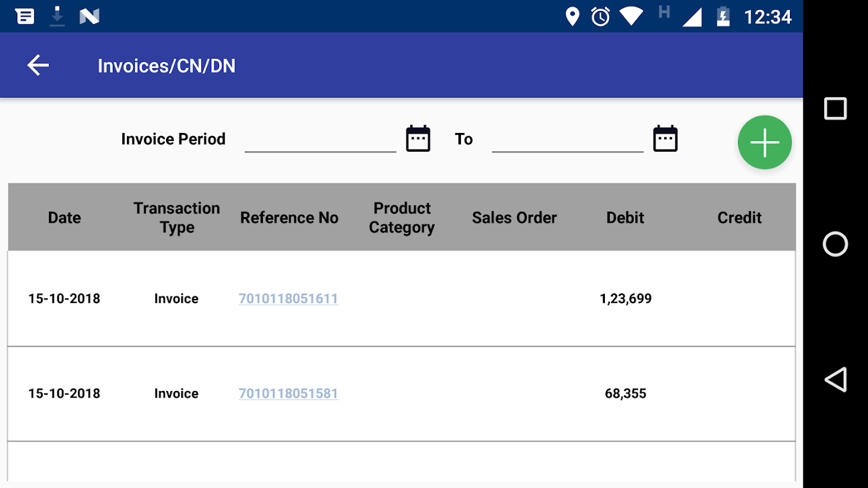Tap the Debit column header
Image resolution: width=868 pixels, height=488 pixels.
[625, 218]
